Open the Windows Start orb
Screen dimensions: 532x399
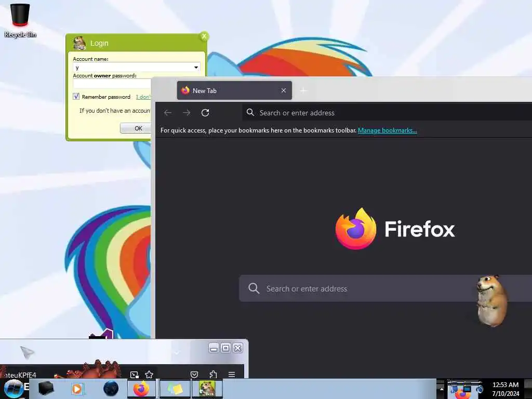point(13,389)
